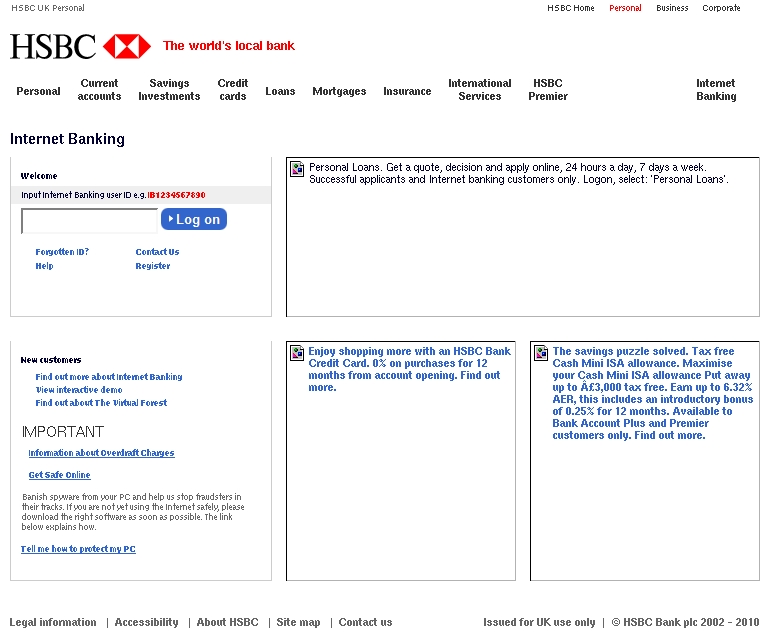This screenshot has width=760, height=643.
Task: Click the HSBC red hexagon logo
Action: (127, 46)
